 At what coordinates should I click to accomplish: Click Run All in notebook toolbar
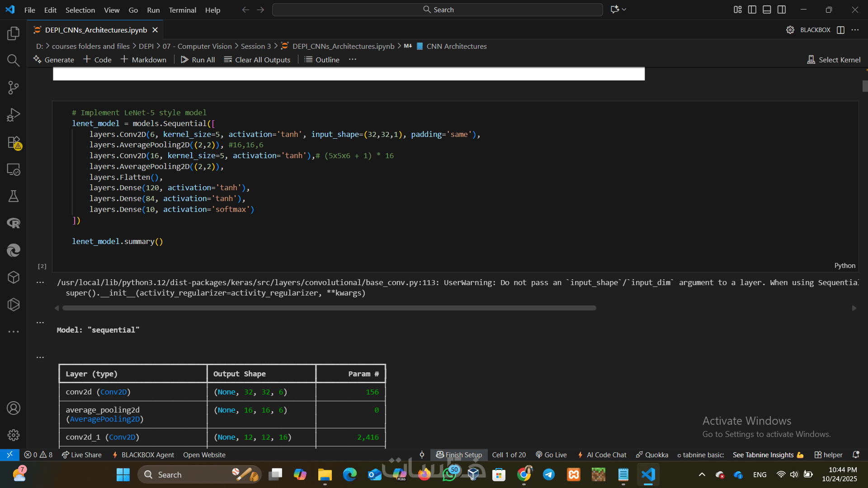pos(198,60)
